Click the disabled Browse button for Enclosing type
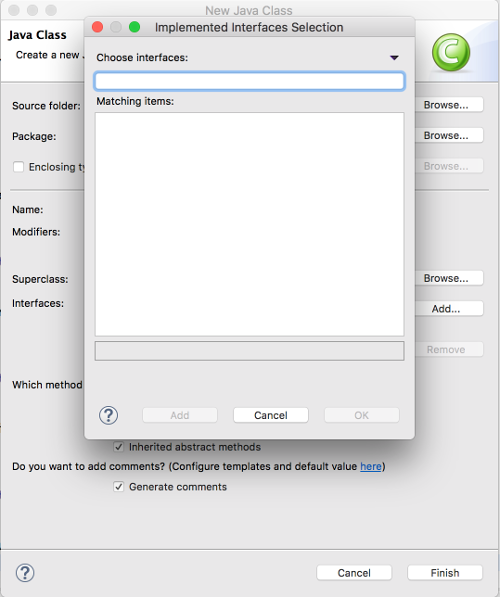 [x=449, y=166]
